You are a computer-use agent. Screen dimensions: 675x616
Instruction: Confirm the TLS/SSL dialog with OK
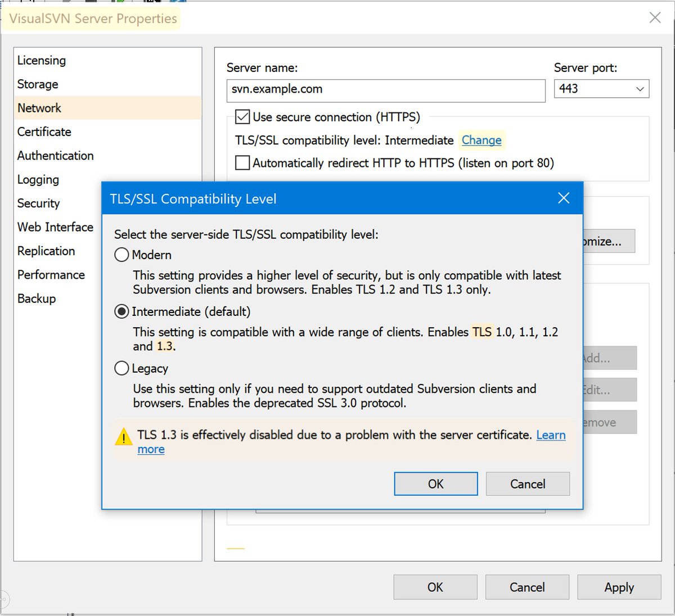436,484
